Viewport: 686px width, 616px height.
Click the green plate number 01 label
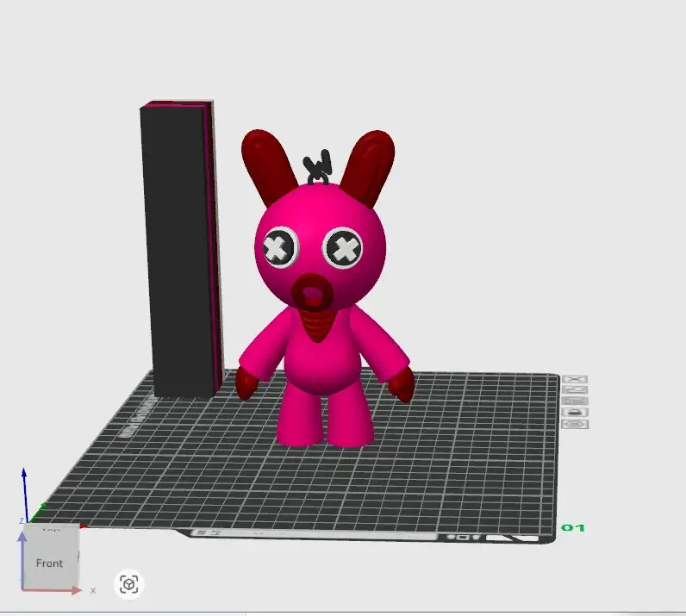(573, 527)
